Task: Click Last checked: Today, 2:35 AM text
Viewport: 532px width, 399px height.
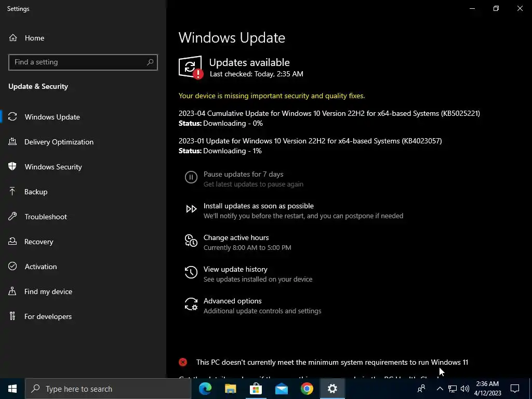Action: pos(257,74)
